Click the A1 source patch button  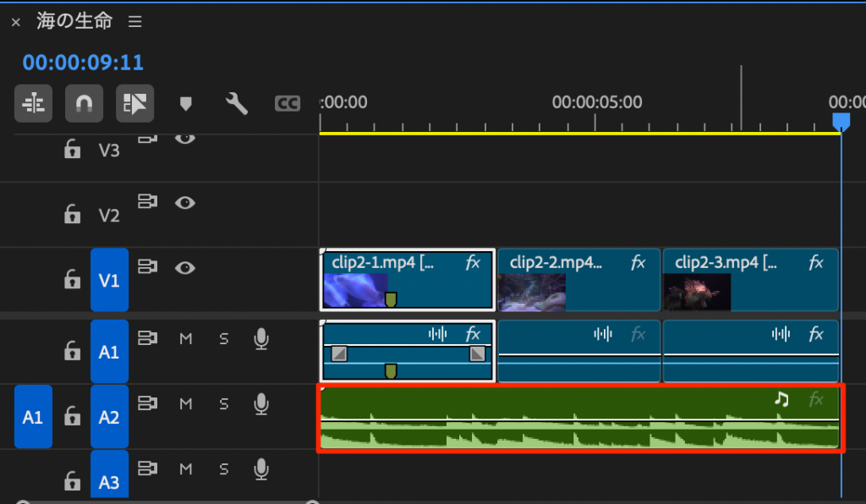coord(33,417)
